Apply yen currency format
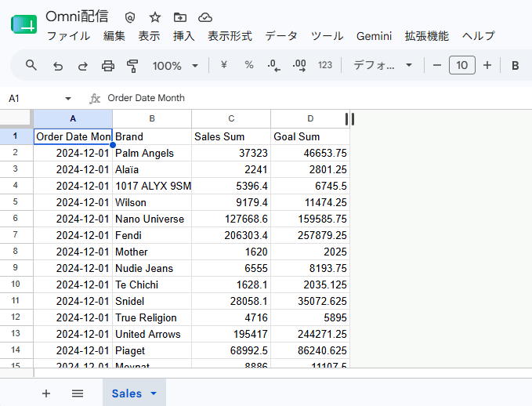The width and height of the screenshot is (532, 406). [x=223, y=65]
